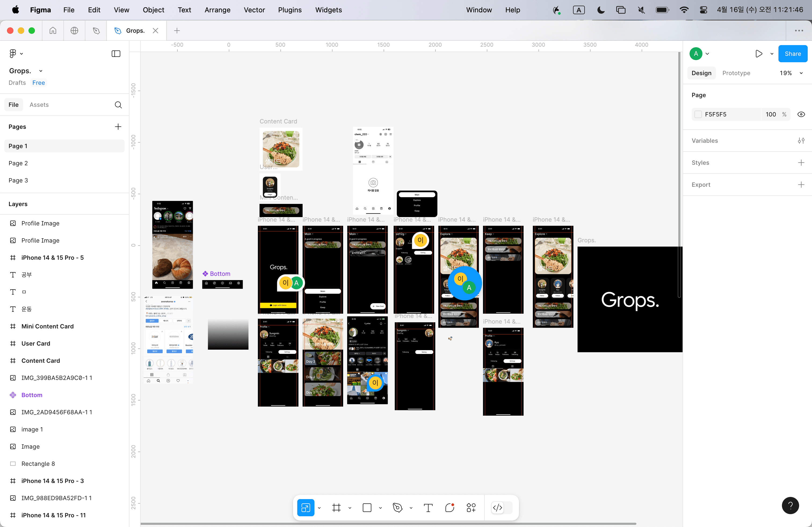Search the file with magnifier icon

click(118, 105)
